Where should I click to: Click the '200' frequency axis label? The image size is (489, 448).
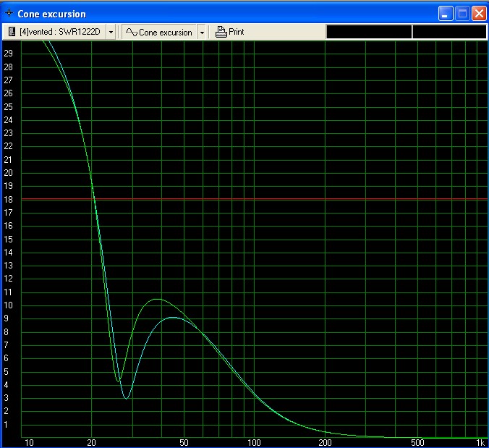325,443
